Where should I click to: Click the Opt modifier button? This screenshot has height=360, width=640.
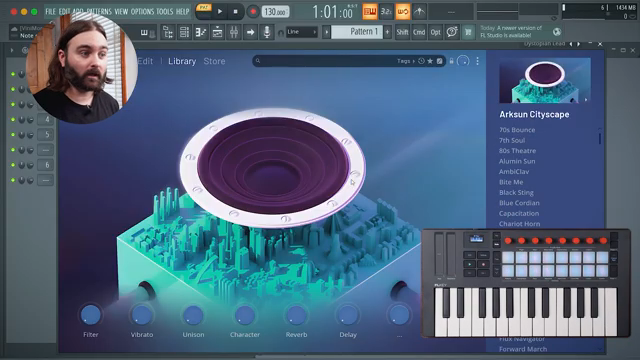[436, 32]
